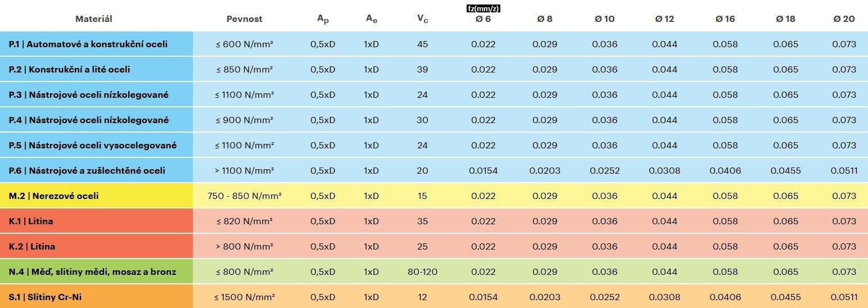Image resolution: width=868 pixels, height=308 pixels.
Task: Click the P.2 Konstrukční a lité oceli row label
Action: [x=70, y=70]
